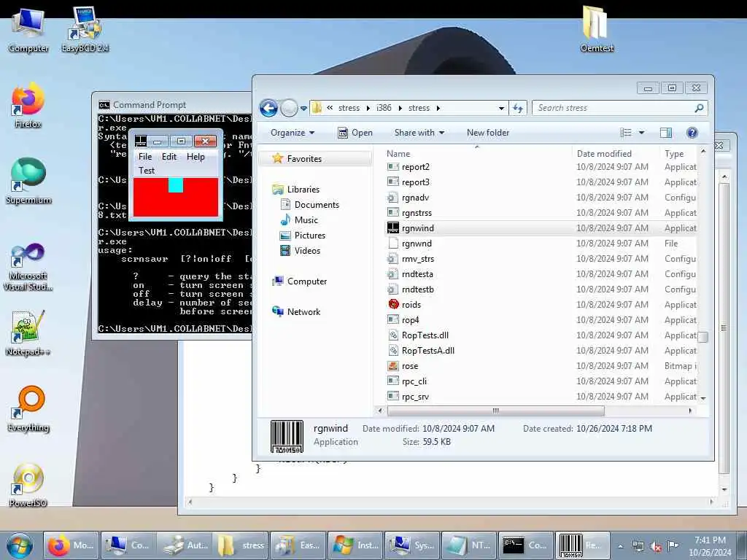Open the views options dropdown arrow

click(x=641, y=133)
